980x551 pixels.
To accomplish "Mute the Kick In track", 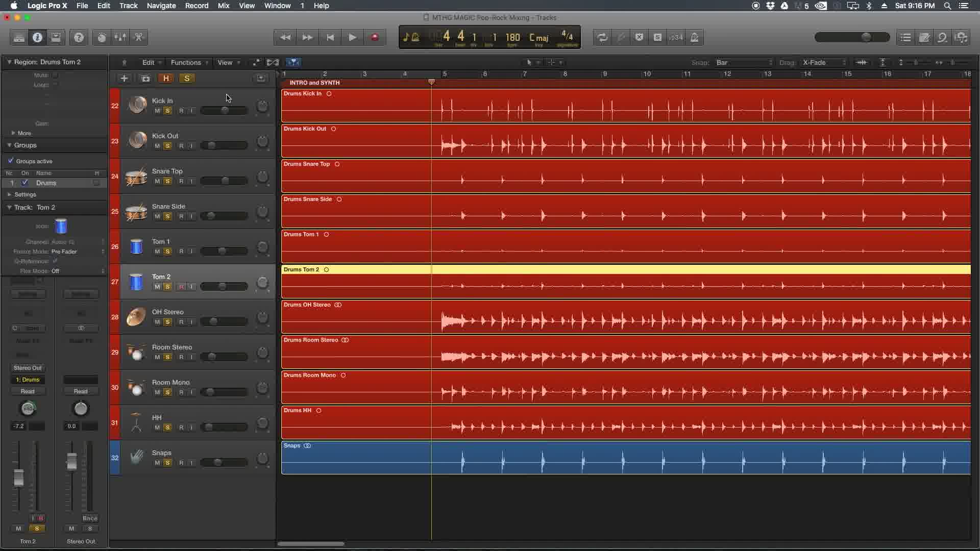I will coord(157,111).
